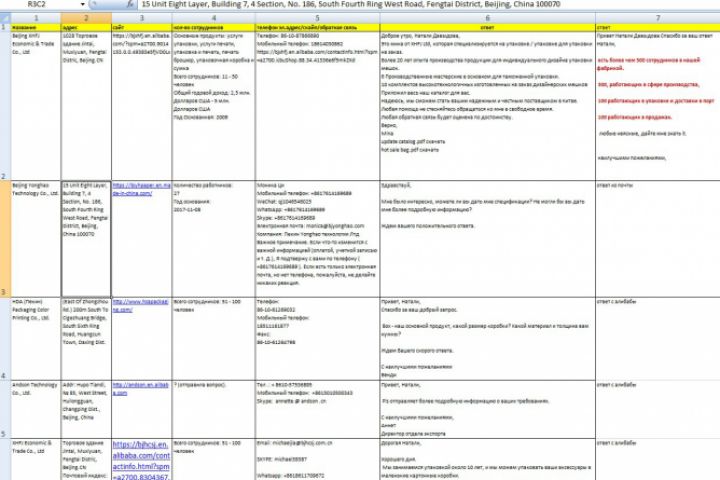Select the '? (отправила вопрос)' cell
Screen dimensions: 720x480
tap(214, 409)
